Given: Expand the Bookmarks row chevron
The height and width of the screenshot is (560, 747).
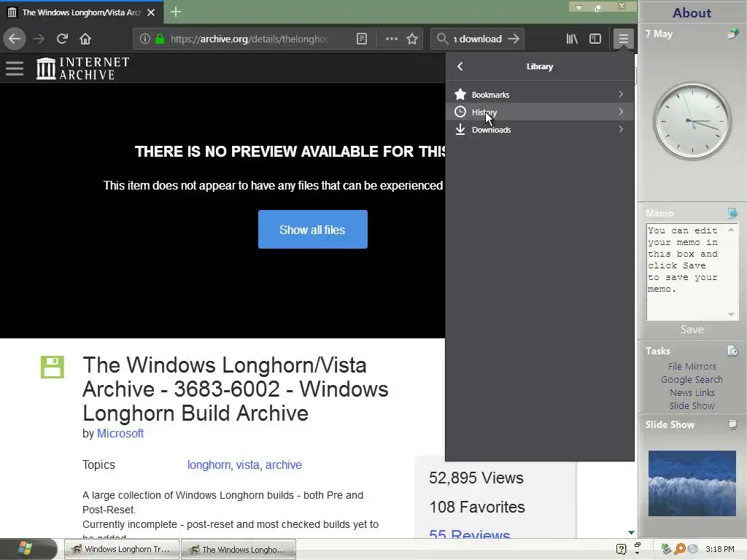Looking at the screenshot, I should [x=621, y=94].
